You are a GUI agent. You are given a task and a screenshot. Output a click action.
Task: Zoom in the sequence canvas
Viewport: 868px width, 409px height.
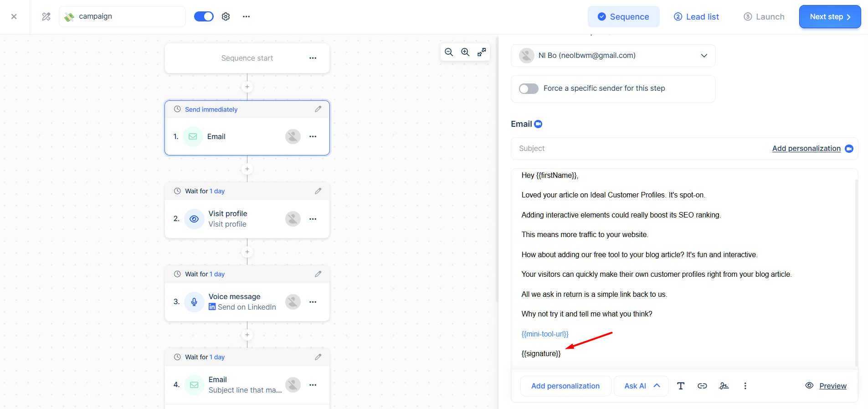(x=465, y=52)
